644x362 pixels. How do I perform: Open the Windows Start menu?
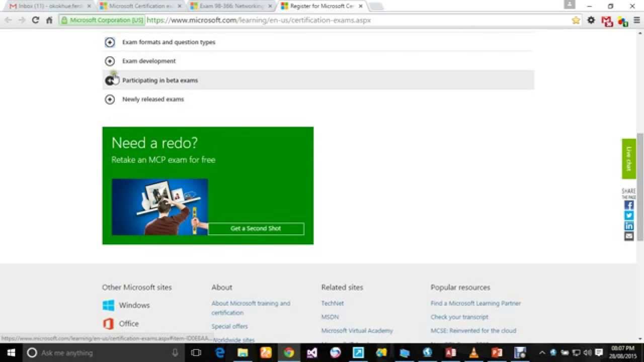click(11, 352)
